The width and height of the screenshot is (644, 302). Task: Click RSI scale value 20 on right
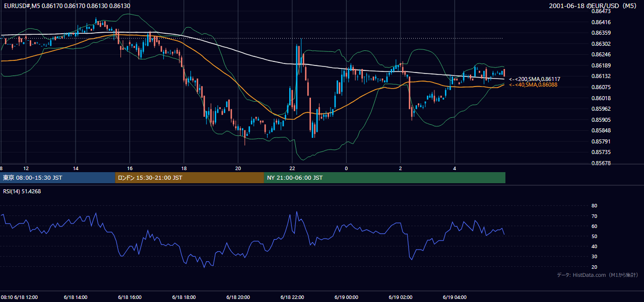point(594,267)
